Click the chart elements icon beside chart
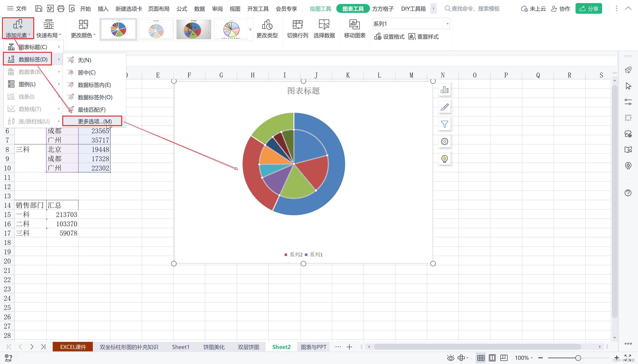This screenshot has height=364, width=638. coord(444,90)
